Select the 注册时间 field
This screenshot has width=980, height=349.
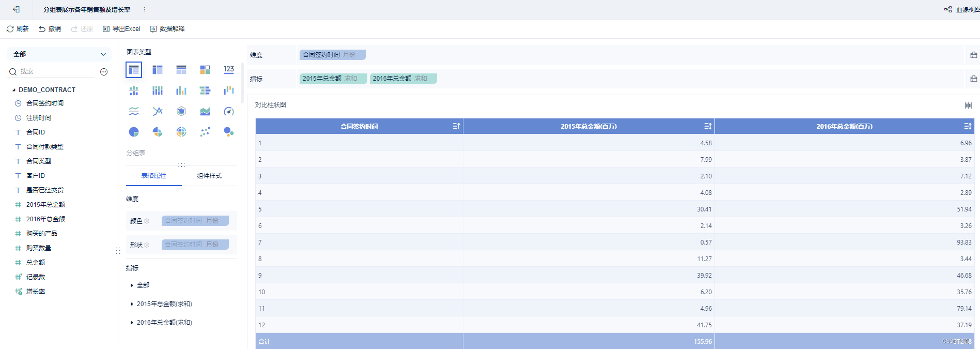click(x=39, y=118)
